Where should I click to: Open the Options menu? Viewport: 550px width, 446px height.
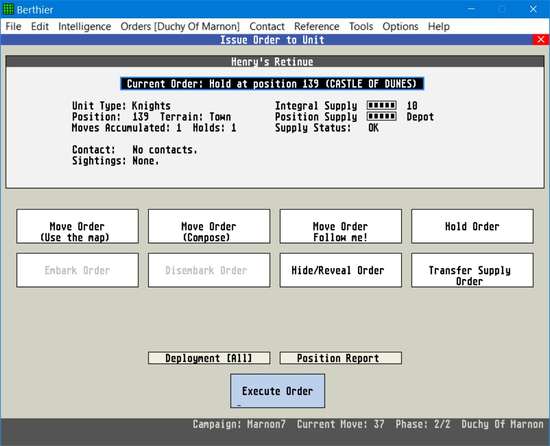point(400,26)
